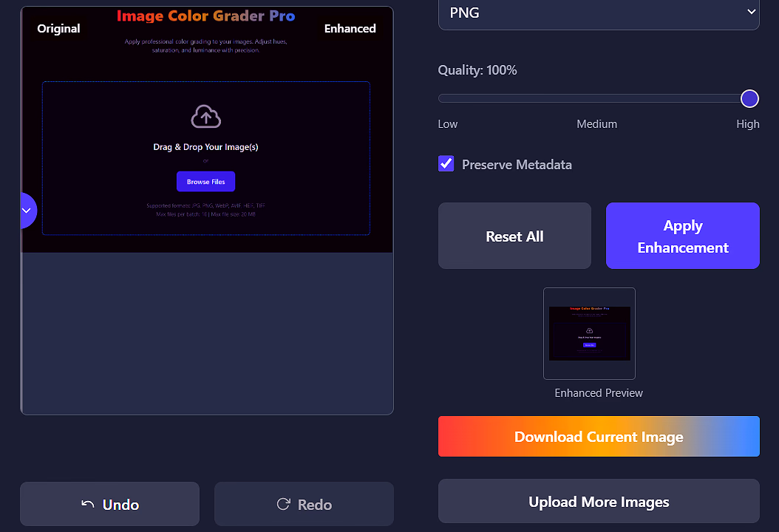Download Current Image via gradient button
Viewport: 779px width, 532px height.
(x=599, y=437)
